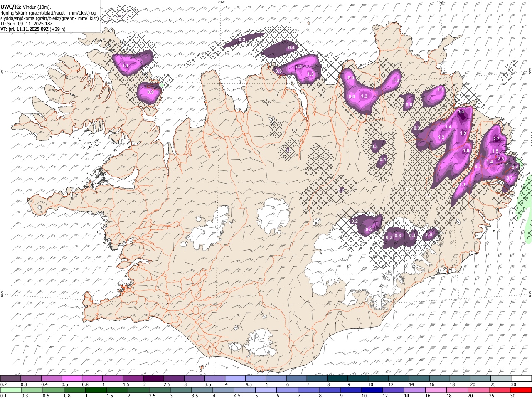Click the 3.3 snowfall maximum value
The width and height of the screenshot is (532, 399).
pyautogui.click(x=461, y=112)
